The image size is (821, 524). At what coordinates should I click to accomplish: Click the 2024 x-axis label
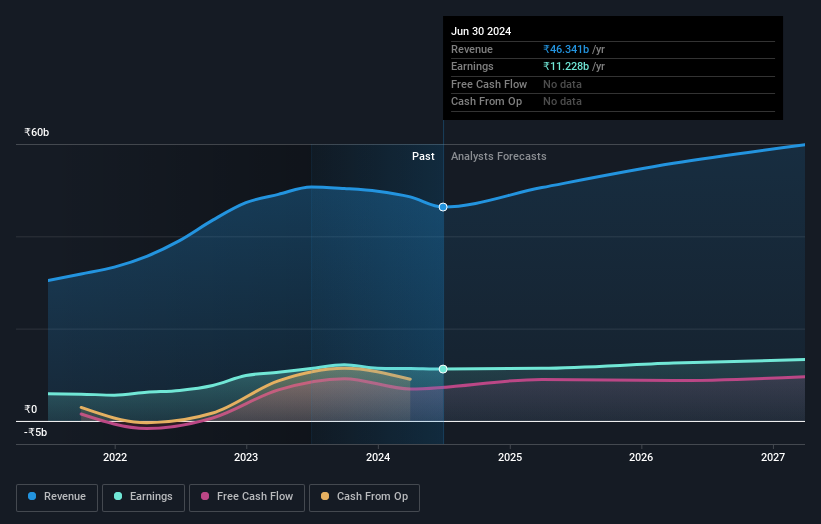[x=378, y=457]
